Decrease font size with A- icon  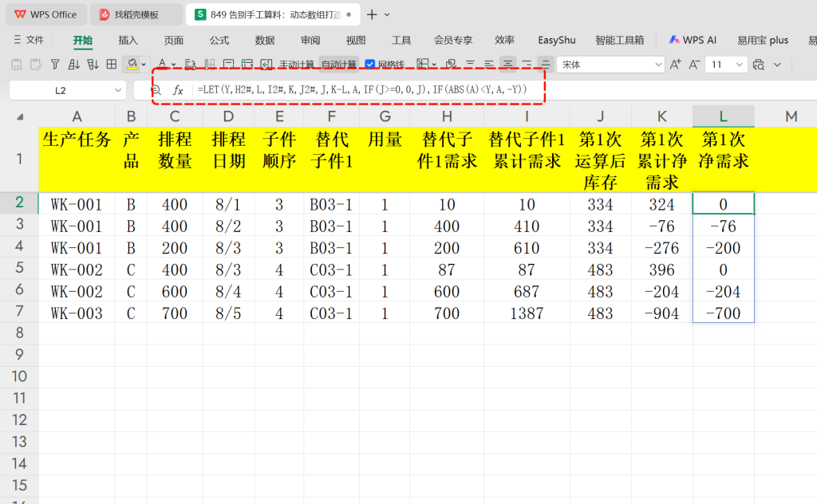click(694, 65)
